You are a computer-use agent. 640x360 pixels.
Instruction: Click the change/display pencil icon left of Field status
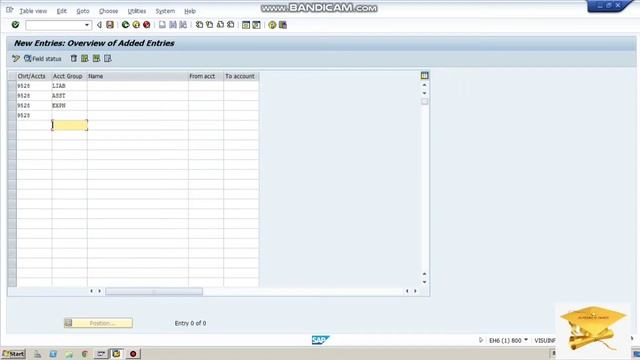[16, 59]
